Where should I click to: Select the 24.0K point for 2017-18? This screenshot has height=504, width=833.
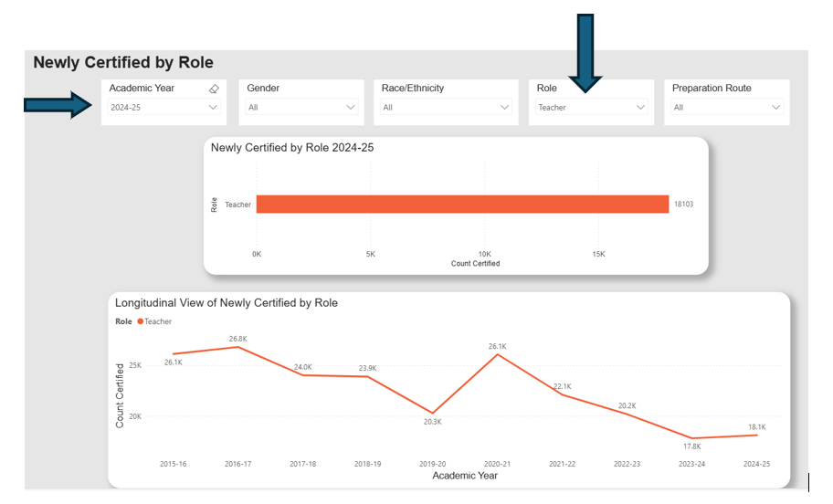[302, 375]
